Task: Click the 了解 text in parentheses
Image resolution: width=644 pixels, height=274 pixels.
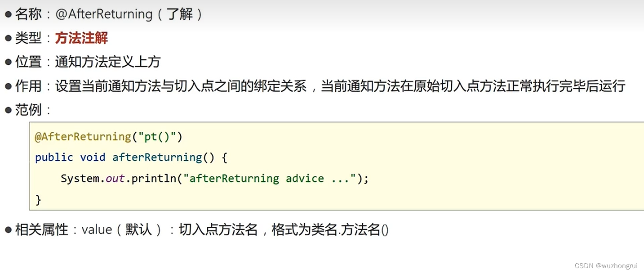Action: (x=180, y=14)
